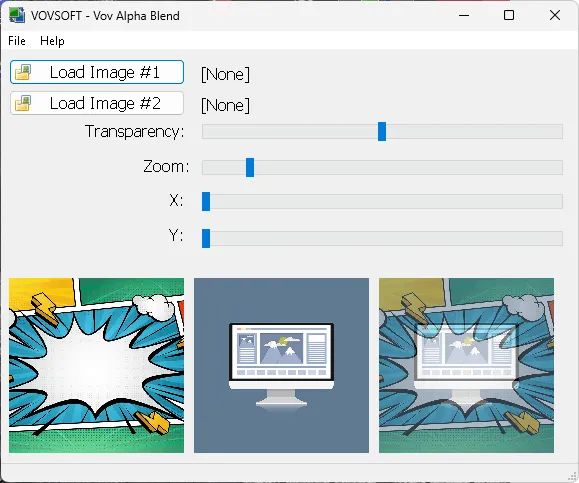Maximize the Vov Alpha Blend window
This screenshot has width=579, height=483.
click(509, 16)
